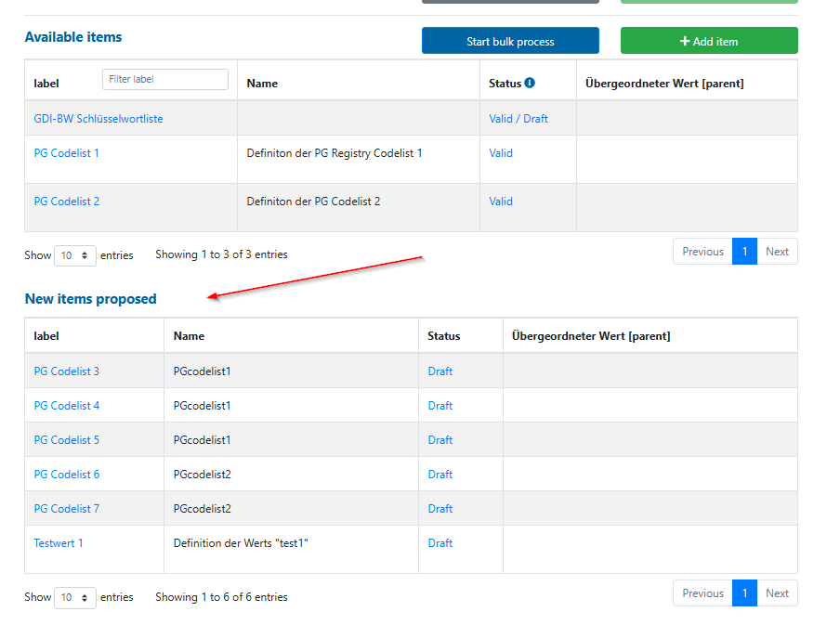
Task: Open PG Codelist 2 item
Action: point(66,202)
